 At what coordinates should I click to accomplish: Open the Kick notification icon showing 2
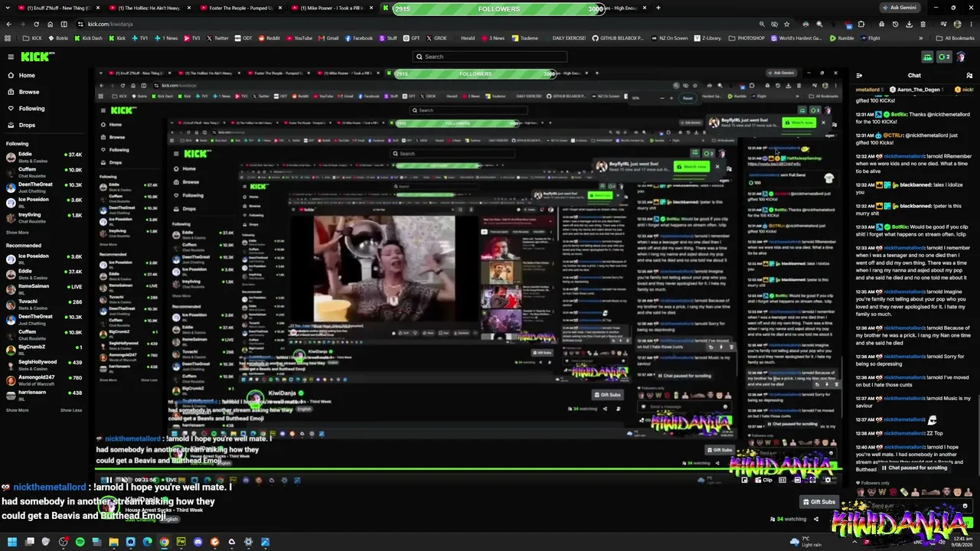click(x=944, y=57)
